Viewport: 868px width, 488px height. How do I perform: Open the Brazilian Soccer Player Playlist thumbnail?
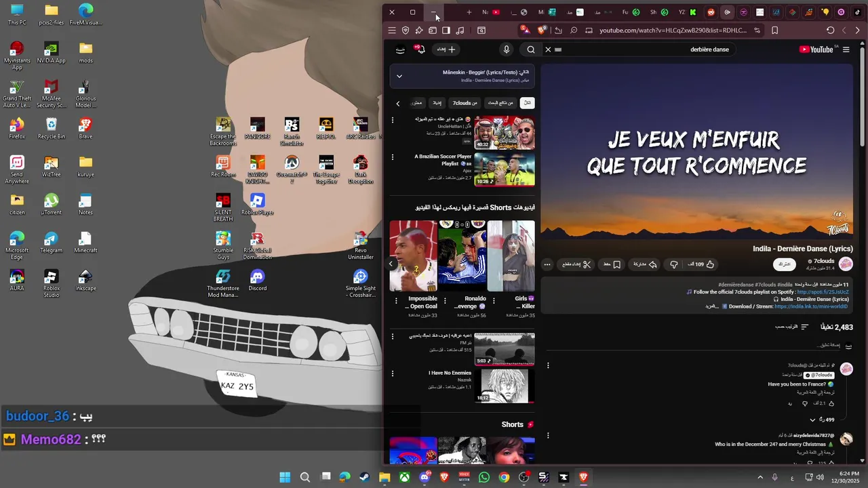point(504,169)
